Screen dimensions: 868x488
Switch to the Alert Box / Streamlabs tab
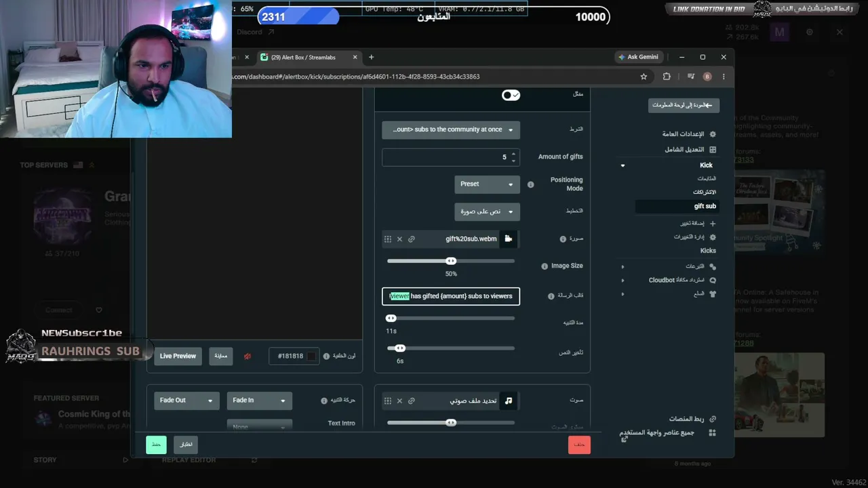(309, 58)
